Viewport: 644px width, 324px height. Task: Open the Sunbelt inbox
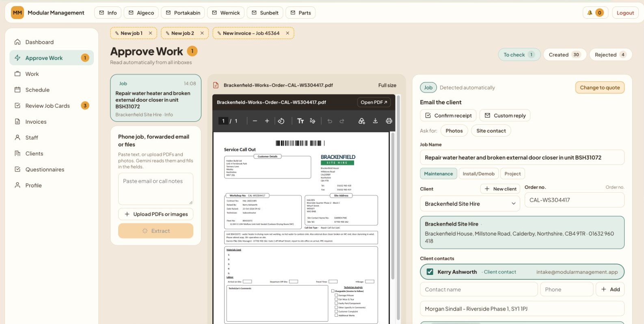(x=265, y=13)
